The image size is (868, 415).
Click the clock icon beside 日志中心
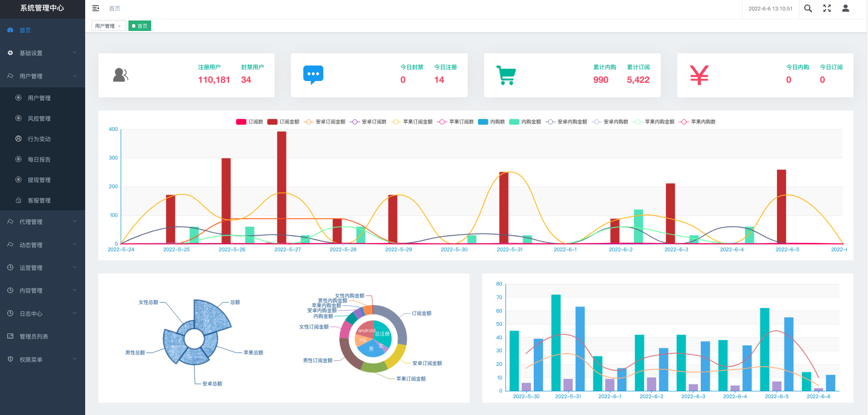point(10,314)
